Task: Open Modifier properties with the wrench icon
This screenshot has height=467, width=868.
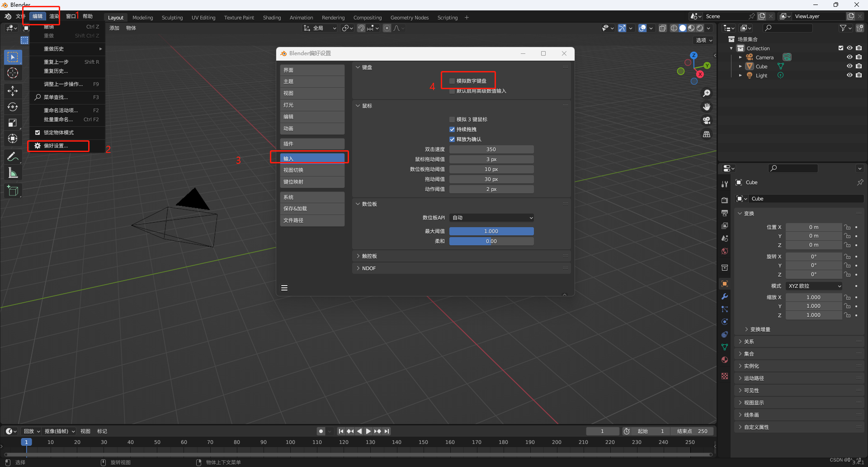Action: point(725,296)
